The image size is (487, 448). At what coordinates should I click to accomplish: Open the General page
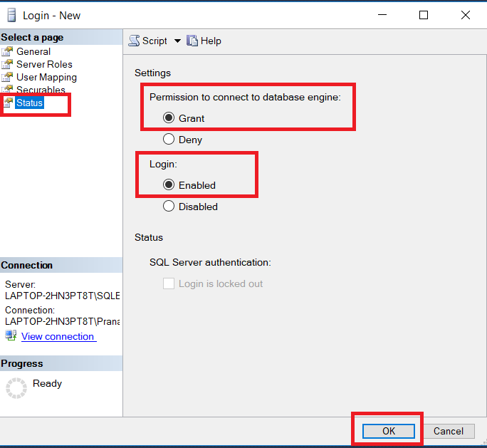pyautogui.click(x=33, y=51)
